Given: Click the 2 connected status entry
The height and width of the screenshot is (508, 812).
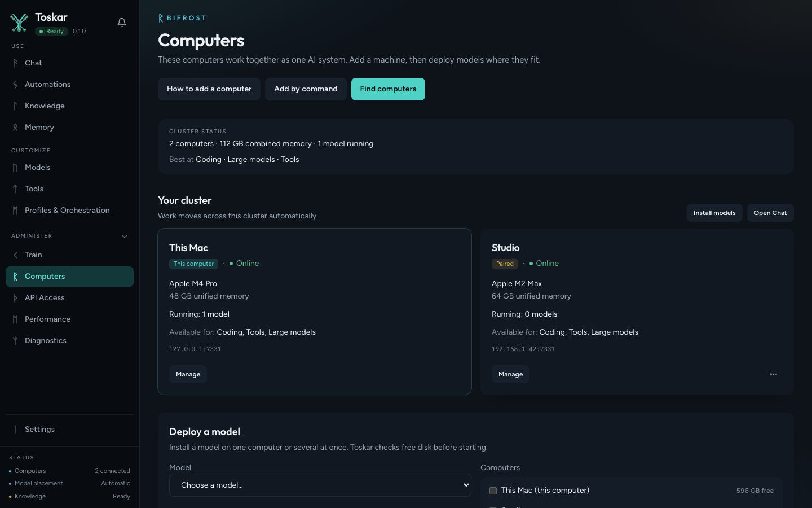Looking at the screenshot, I should 112,471.
